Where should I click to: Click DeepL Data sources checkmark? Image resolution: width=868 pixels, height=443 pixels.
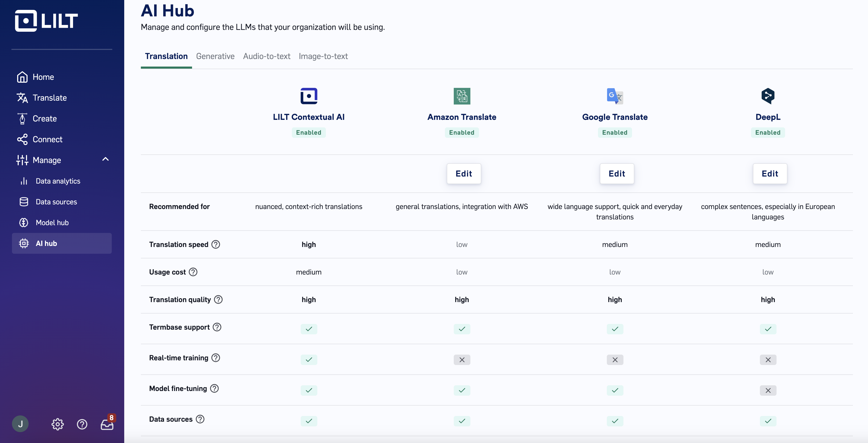pos(768,421)
